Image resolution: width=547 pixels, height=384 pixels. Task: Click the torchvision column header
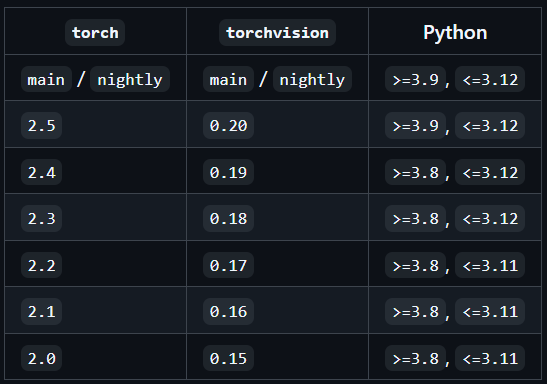(277, 33)
